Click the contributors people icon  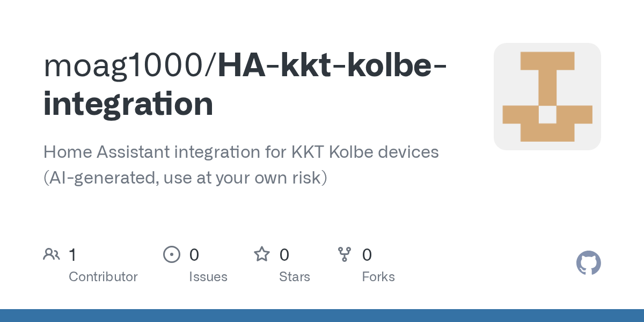52,254
